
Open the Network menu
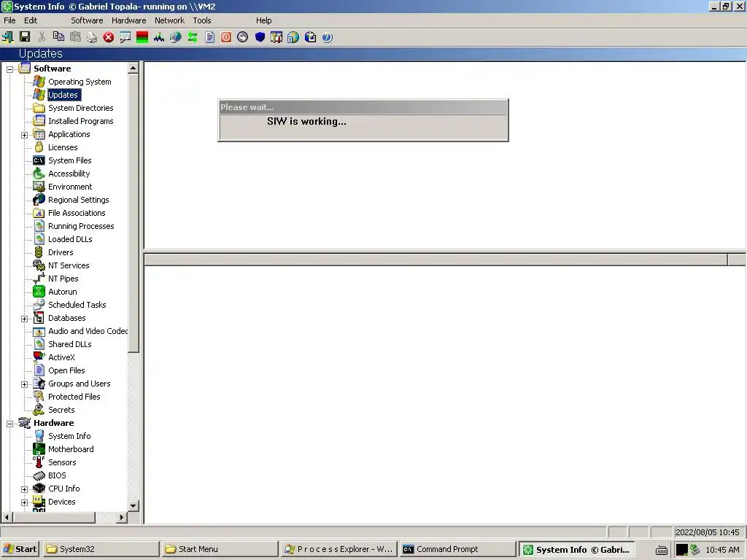[x=169, y=20]
